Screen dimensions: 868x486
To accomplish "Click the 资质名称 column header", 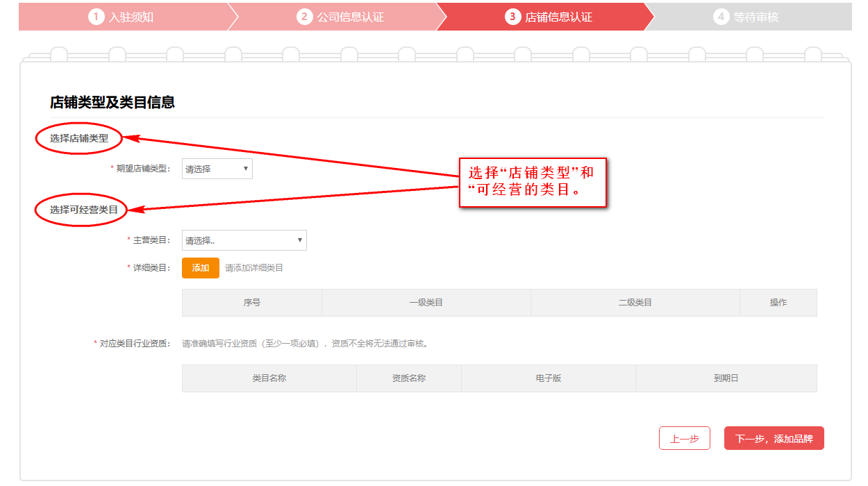I will coord(409,378).
